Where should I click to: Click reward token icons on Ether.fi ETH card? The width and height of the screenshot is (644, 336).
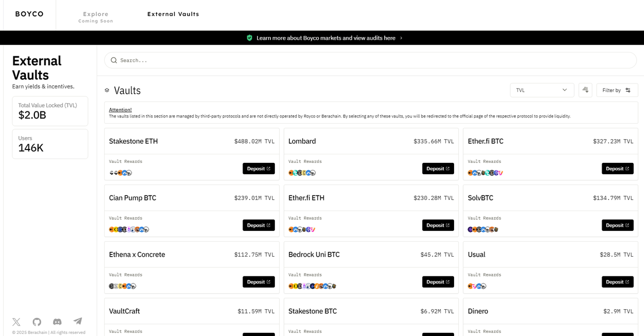[x=302, y=229]
